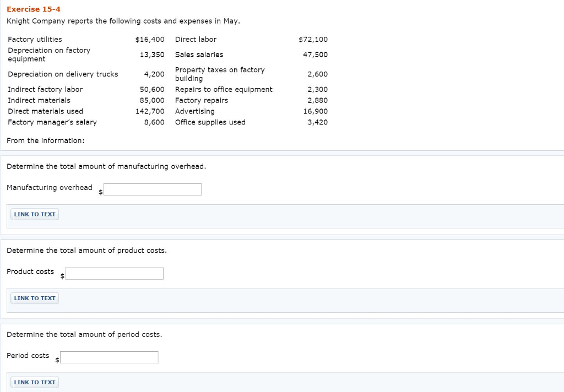The height and width of the screenshot is (392, 564).
Task: Click the 16,900 amount
Action: pos(316,111)
